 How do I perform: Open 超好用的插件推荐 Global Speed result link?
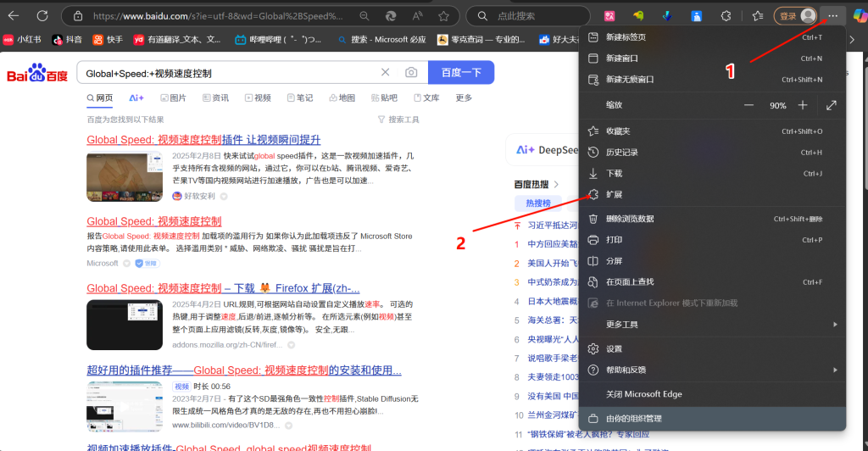tap(244, 370)
